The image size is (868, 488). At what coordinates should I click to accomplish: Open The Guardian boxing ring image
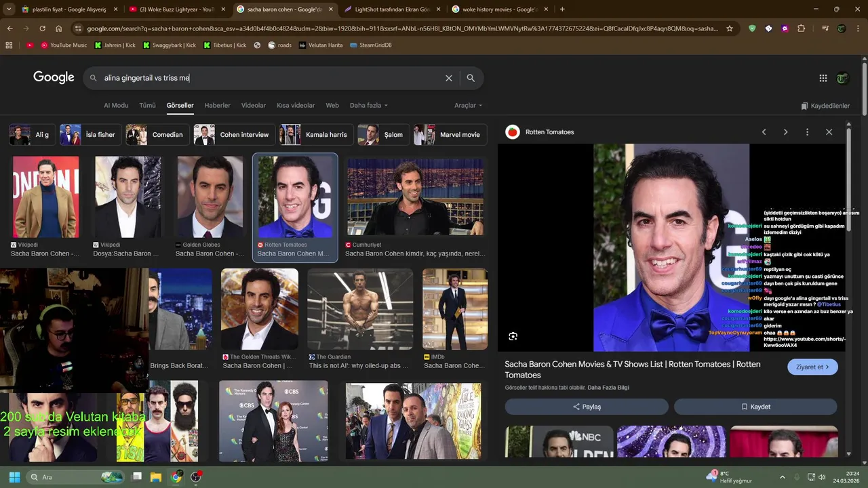pos(360,309)
